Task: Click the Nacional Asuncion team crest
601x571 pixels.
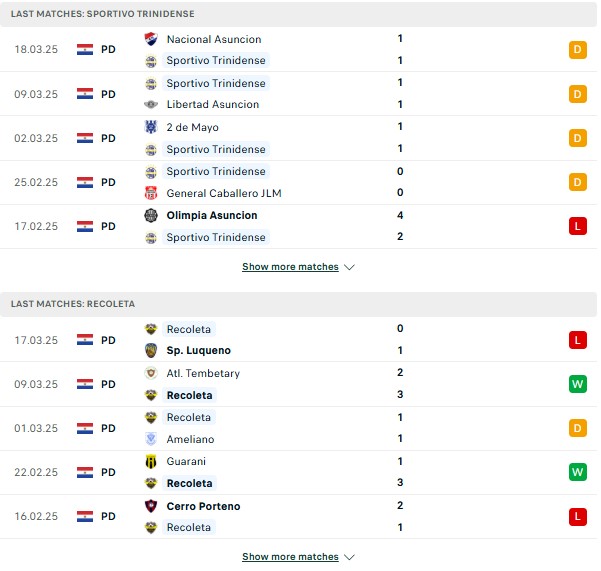Action: [151, 39]
